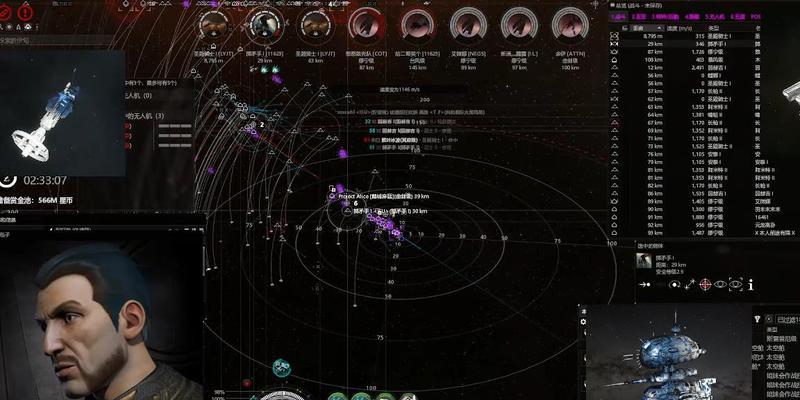
Task: Select locked target tagged [11628] at 29 km
Action: pos(265,24)
